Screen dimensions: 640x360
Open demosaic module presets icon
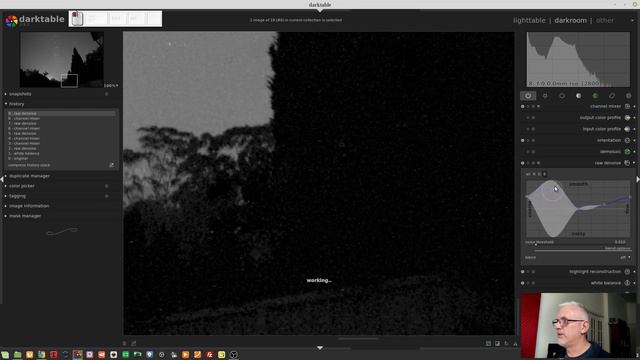click(x=627, y=151)
